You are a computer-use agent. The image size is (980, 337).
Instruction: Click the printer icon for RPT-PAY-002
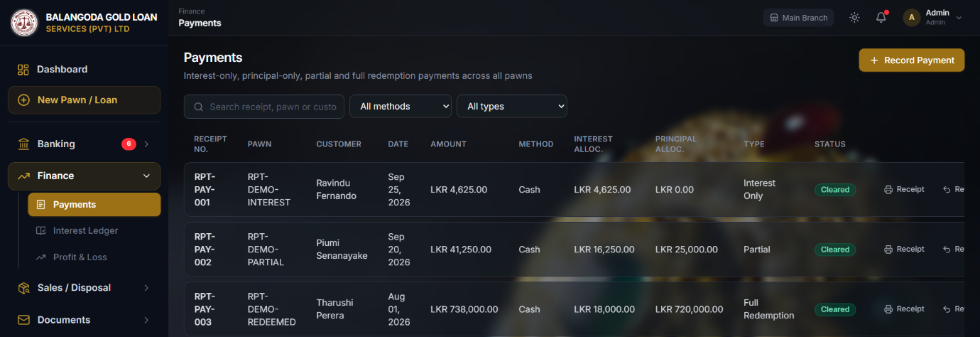(888, 250)
